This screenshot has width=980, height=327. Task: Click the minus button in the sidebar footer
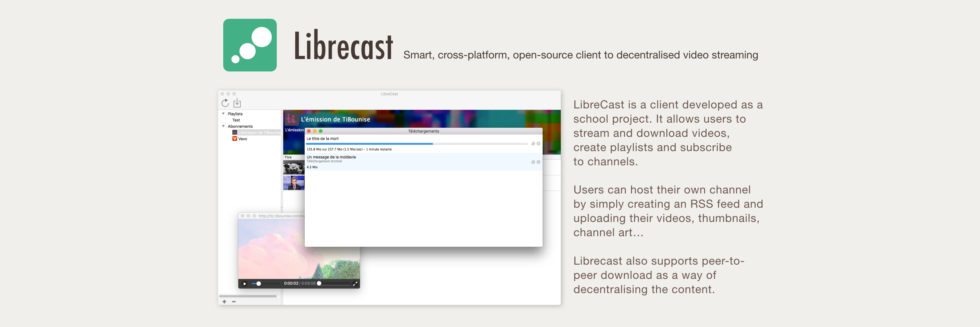[234, 302]
